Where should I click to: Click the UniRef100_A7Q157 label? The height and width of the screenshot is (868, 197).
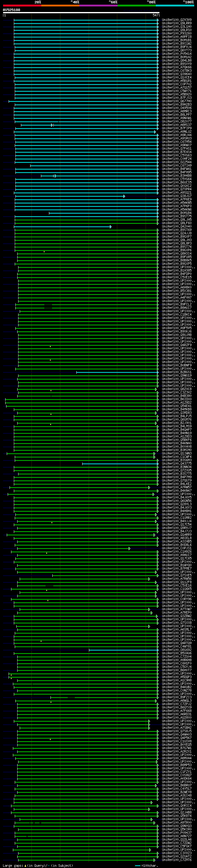tap(177, 88)
